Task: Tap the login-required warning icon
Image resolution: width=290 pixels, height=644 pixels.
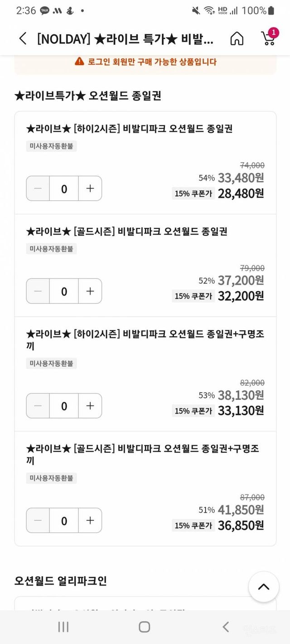Action: pyautogui.click(x=80, y=62)
